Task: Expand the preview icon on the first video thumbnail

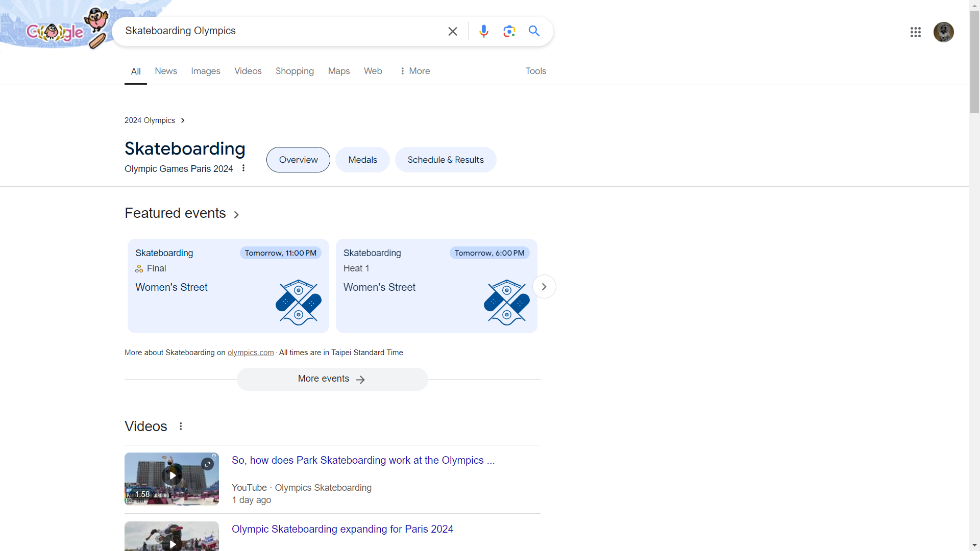Action: coord(207,464)
